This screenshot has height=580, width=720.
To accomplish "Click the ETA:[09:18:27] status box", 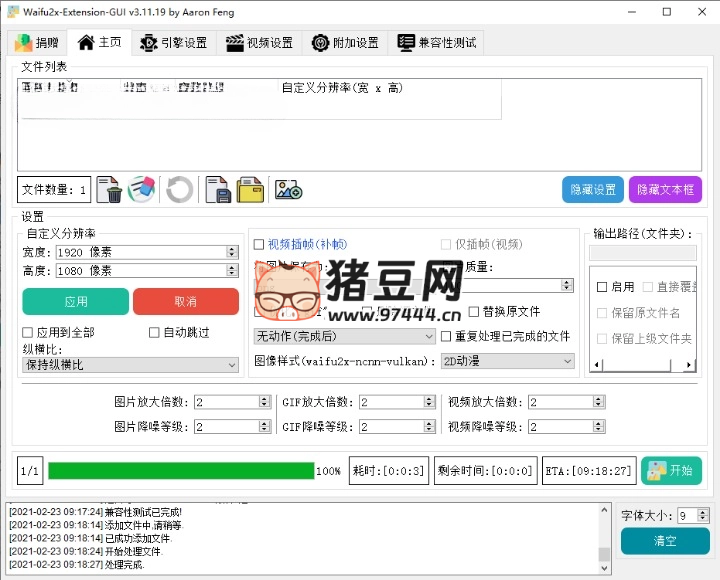I will (589, 471).
